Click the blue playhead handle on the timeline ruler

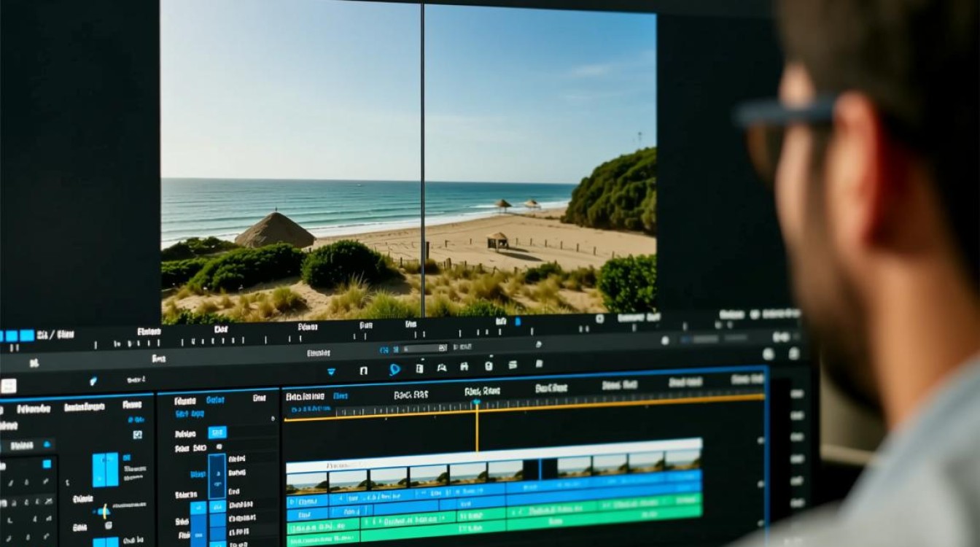click(476, 402)
